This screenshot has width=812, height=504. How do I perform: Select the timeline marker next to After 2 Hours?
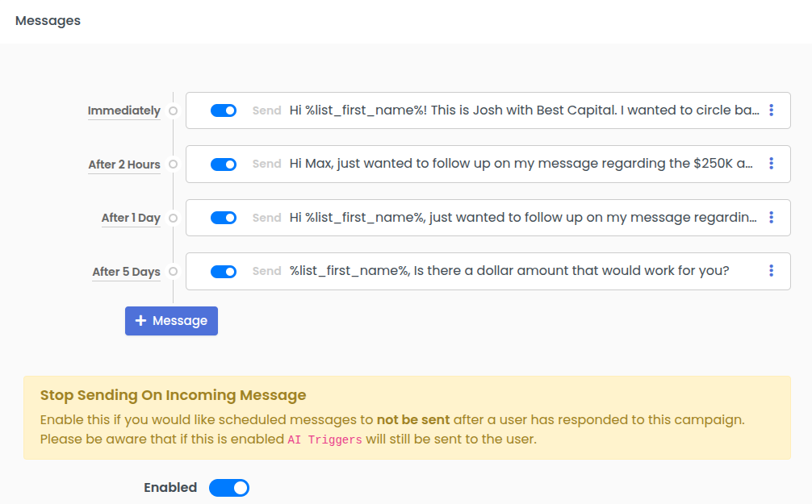click(173, 164)
